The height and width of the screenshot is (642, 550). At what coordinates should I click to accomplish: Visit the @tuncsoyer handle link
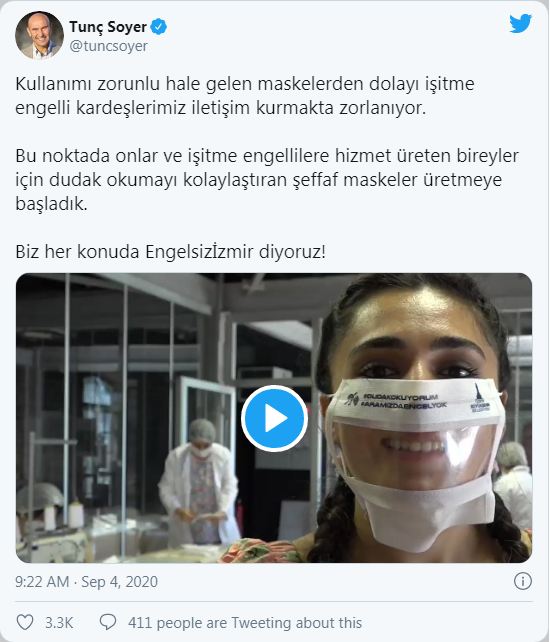click(x=109, y=46)
